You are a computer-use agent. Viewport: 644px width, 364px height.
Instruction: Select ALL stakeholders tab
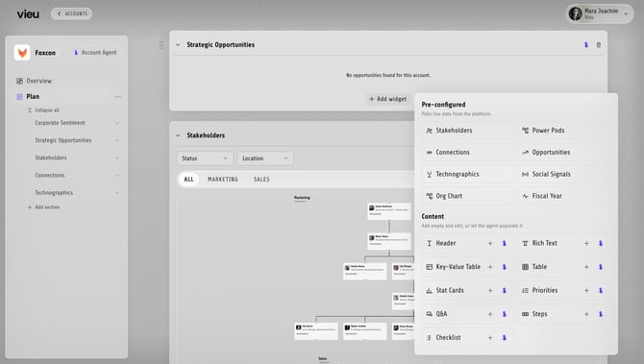[188, 180]
